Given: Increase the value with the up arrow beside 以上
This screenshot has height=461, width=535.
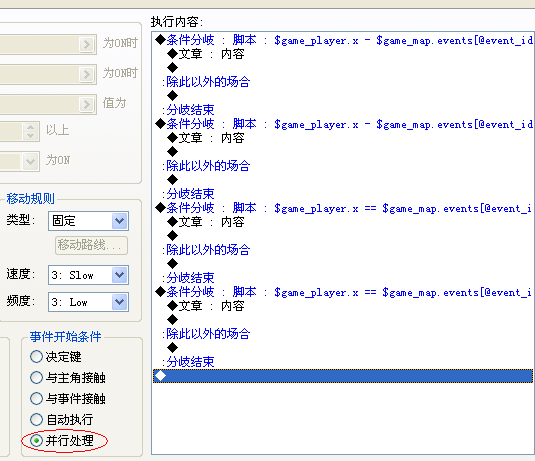Looking at the screenshot, I should [x=30, y=128].
